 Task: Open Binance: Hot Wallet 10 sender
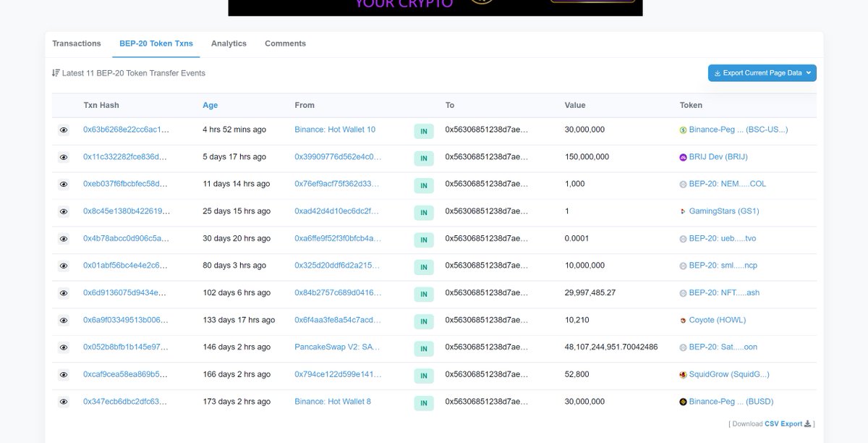335,130
